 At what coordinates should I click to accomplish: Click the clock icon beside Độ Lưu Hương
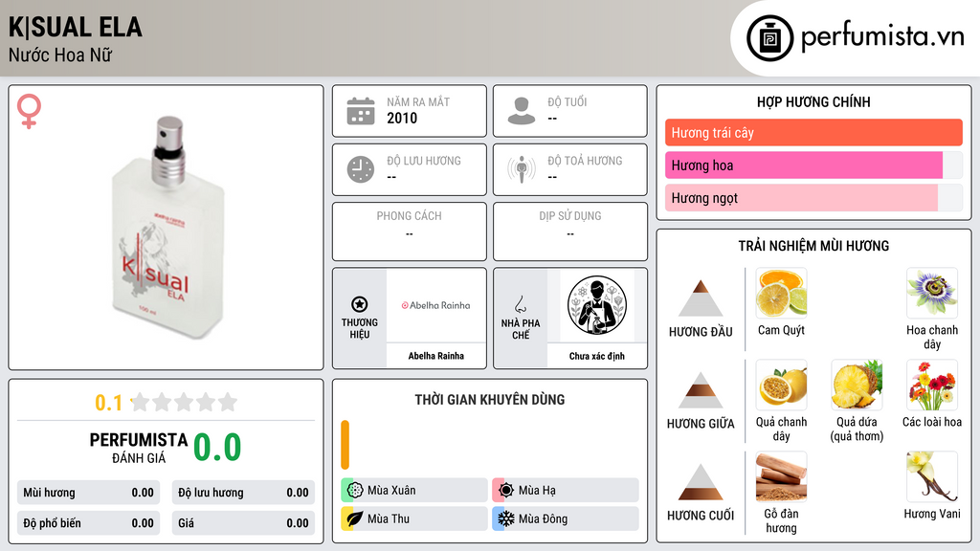point(361,169)
